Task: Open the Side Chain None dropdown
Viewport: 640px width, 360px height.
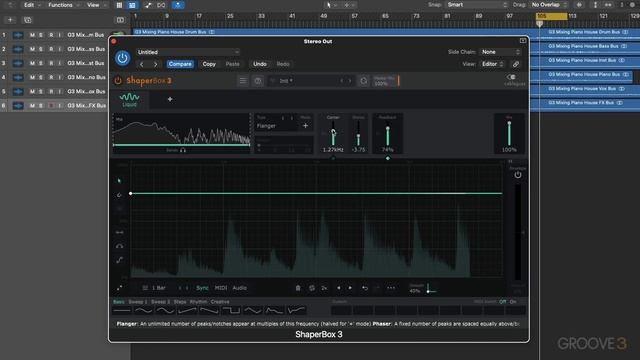Action: 500,52
